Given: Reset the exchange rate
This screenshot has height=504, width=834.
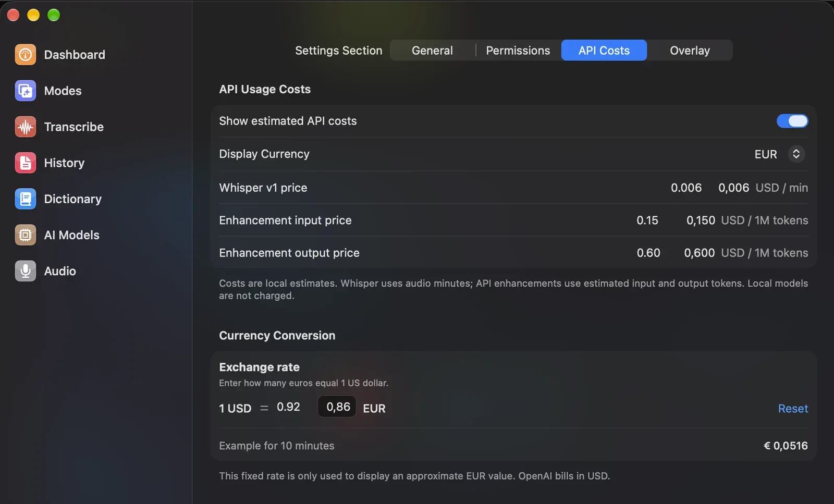Looking at the screenshot, I should click(793, 409).
